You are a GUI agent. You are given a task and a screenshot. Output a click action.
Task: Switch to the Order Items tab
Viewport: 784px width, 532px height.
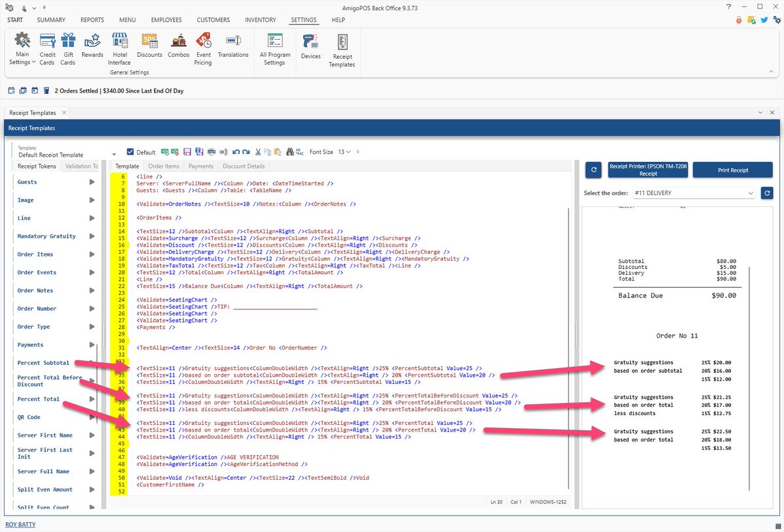point(163,166)
